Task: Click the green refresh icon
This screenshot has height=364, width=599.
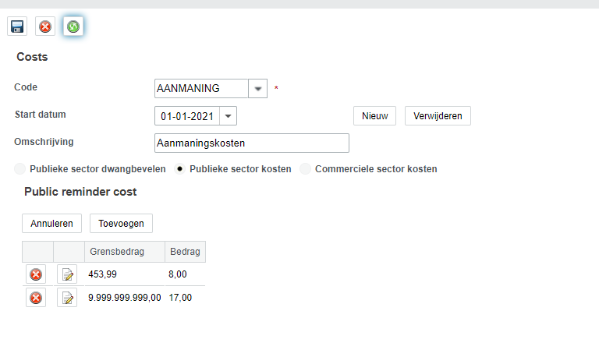Action: [73, 27]
